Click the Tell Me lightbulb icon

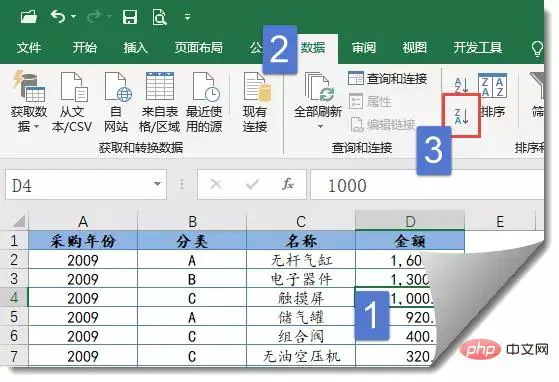(x=537, y=48)
